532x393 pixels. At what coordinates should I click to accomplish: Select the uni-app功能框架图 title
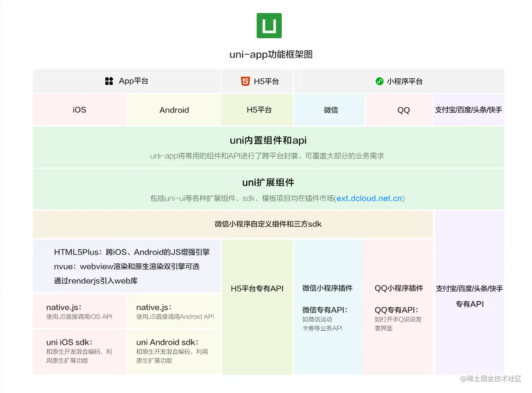point(271,54)
